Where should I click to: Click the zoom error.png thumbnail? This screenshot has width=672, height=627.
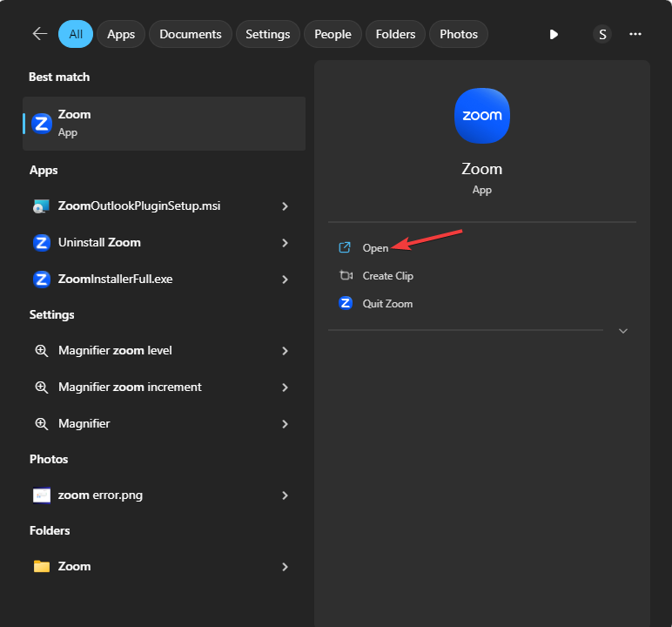pyautogui.click(x=42, y=496)
